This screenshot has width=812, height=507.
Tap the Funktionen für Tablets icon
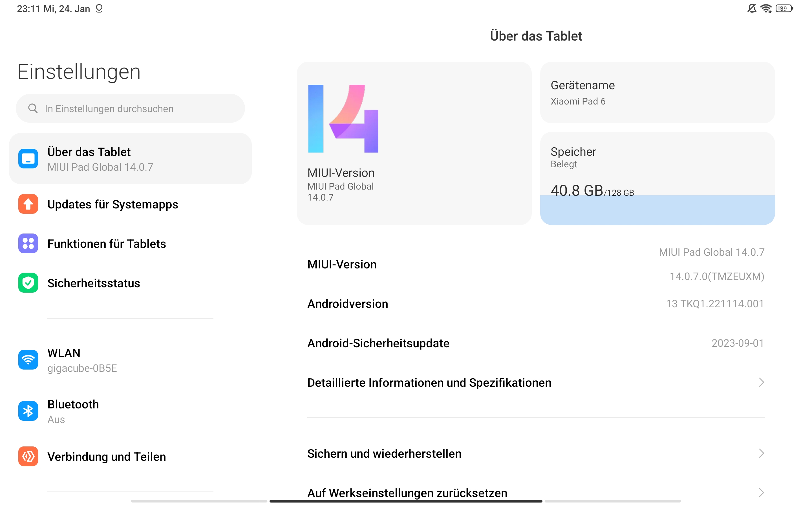(x=28, y=243)
